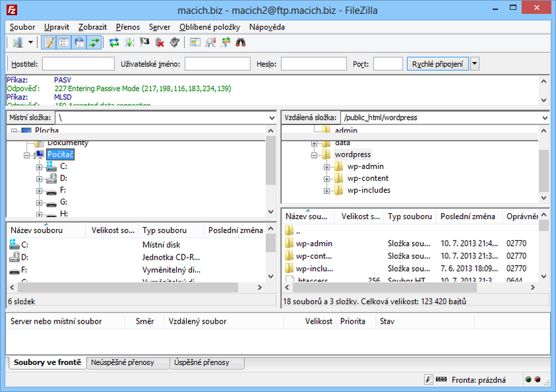
Task: Open the filename filters icon
Action: point(195,42)
